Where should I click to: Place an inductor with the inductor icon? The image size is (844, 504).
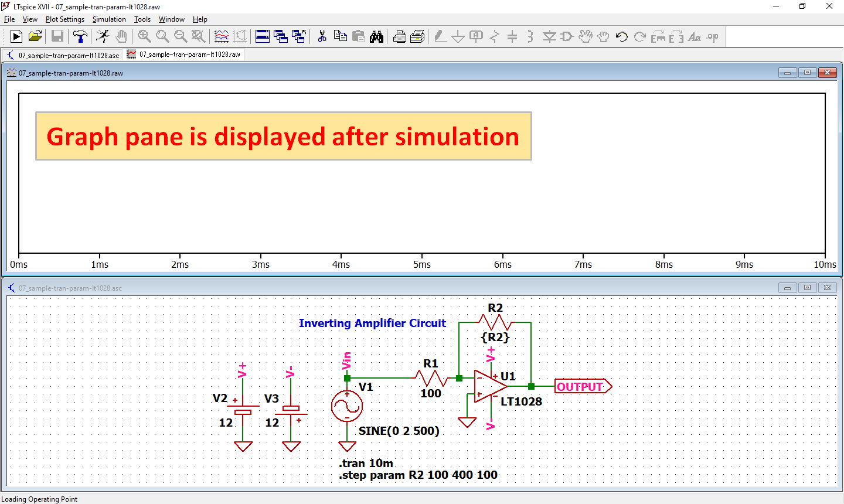coord(531,36)
